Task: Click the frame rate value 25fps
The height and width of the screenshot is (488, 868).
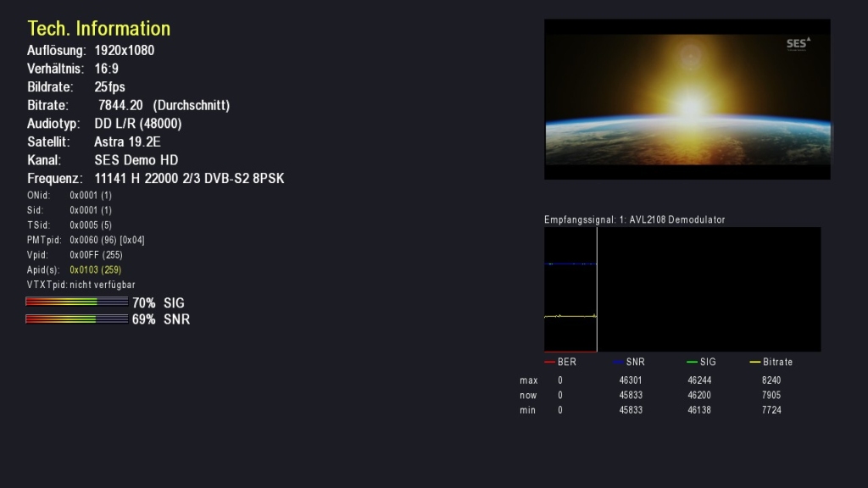Action: [109, 87]
